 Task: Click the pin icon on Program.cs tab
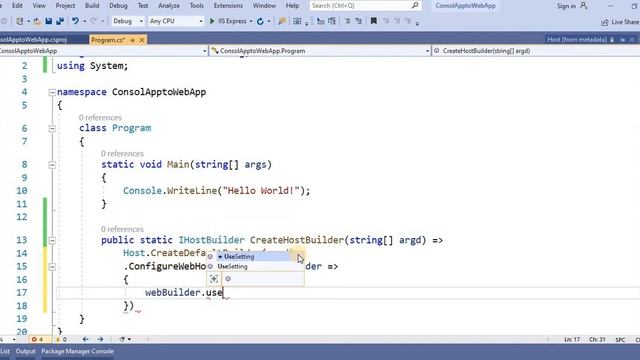pyautogui.click(x=132, y=40)
